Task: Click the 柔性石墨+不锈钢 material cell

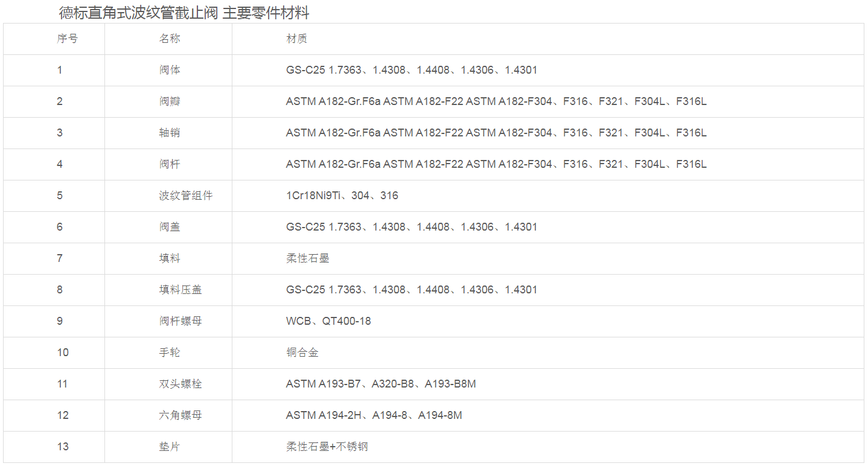Action: click(x=327, y=447)
